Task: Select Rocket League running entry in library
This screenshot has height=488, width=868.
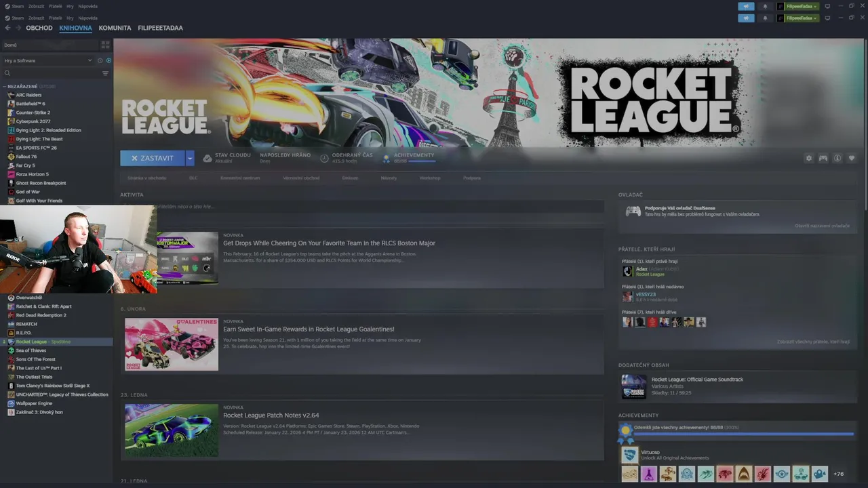Action: point(57,342)
